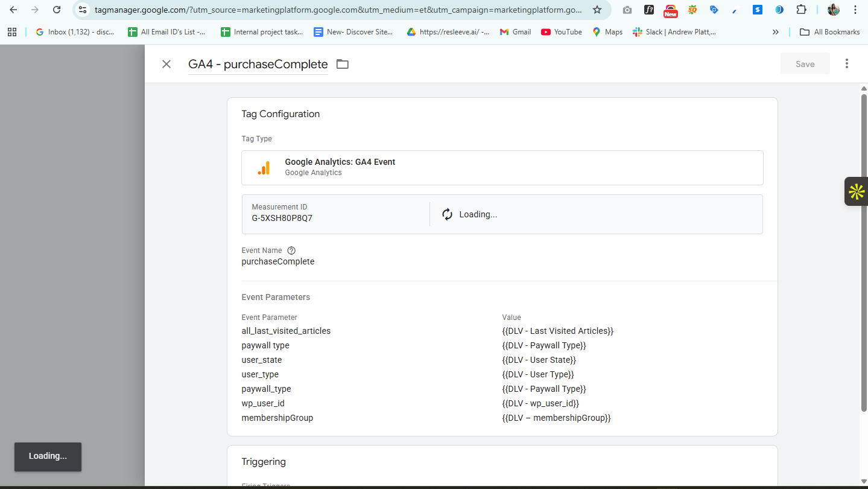Click the Tag Configuration heading
868x489 pixels.
[x=280, y=114]
